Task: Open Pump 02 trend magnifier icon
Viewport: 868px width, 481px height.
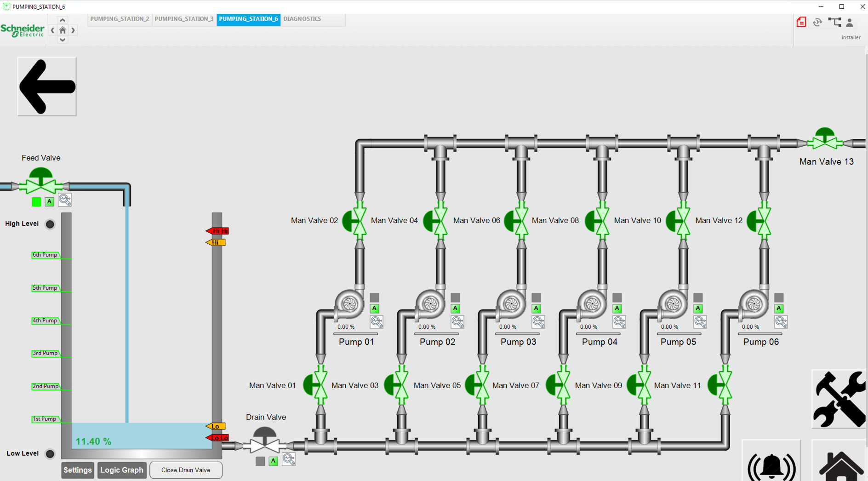Action: coord(457,321)
